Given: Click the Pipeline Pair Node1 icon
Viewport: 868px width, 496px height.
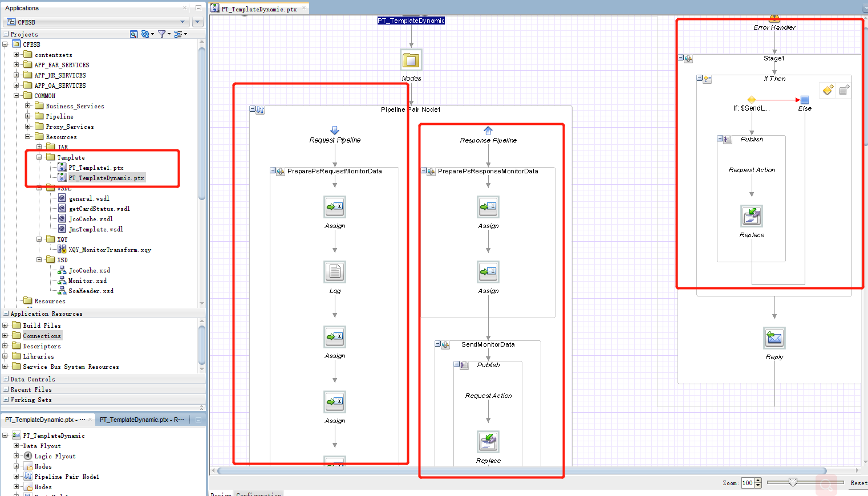Looking at the screenshot, I should 260,109.
